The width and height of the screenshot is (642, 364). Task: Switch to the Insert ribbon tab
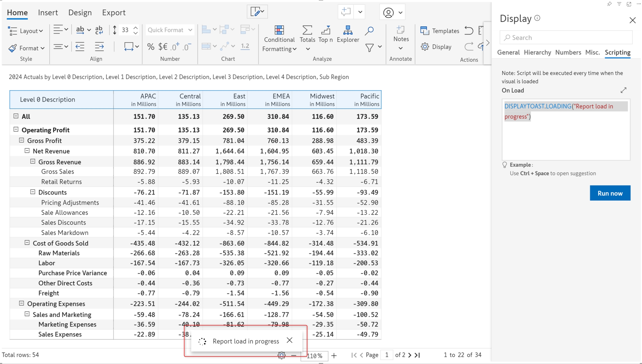coord(48,13)
